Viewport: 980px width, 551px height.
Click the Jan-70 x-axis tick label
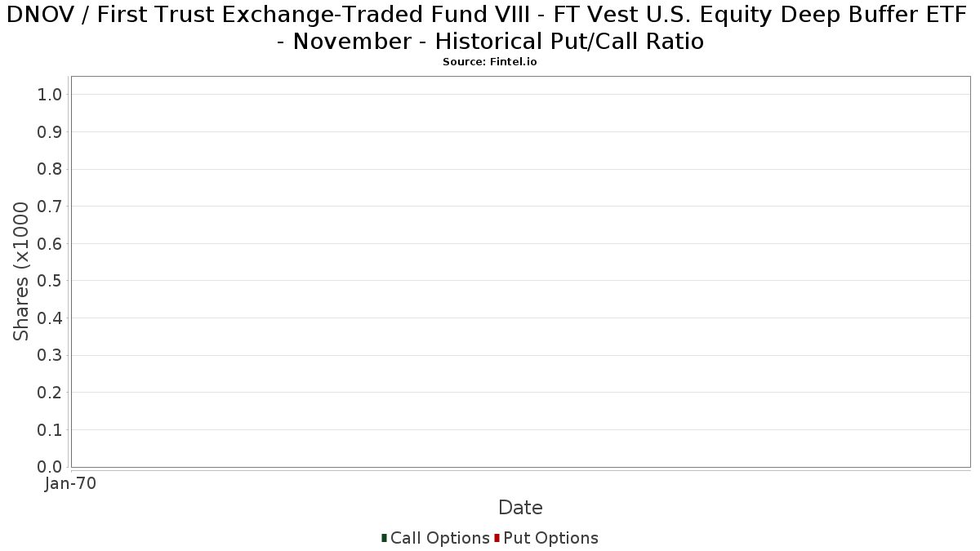point(71,484)
